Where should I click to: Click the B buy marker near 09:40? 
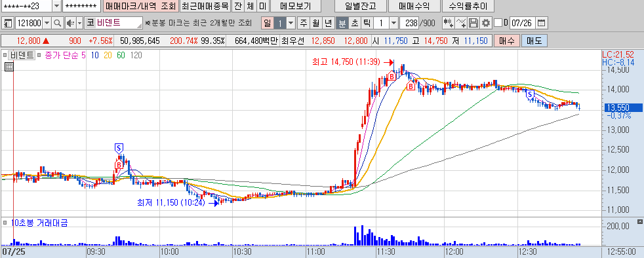tap(119, 164)
